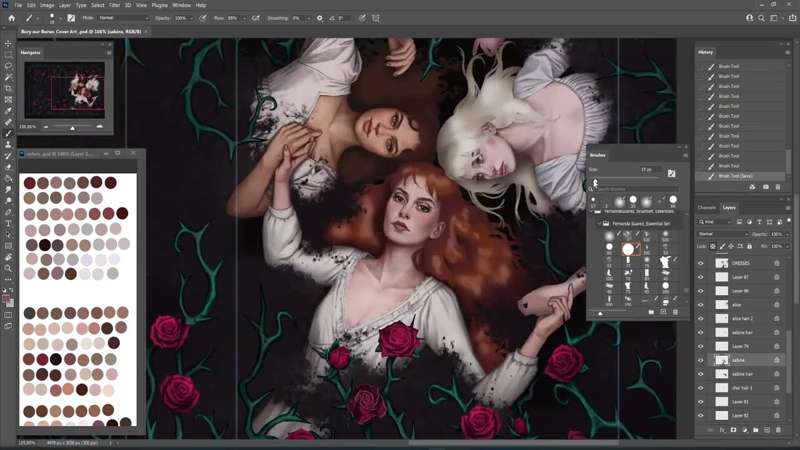
Task: Toggle layer filtering switch in Layers panel
Action: click(789, 220)
